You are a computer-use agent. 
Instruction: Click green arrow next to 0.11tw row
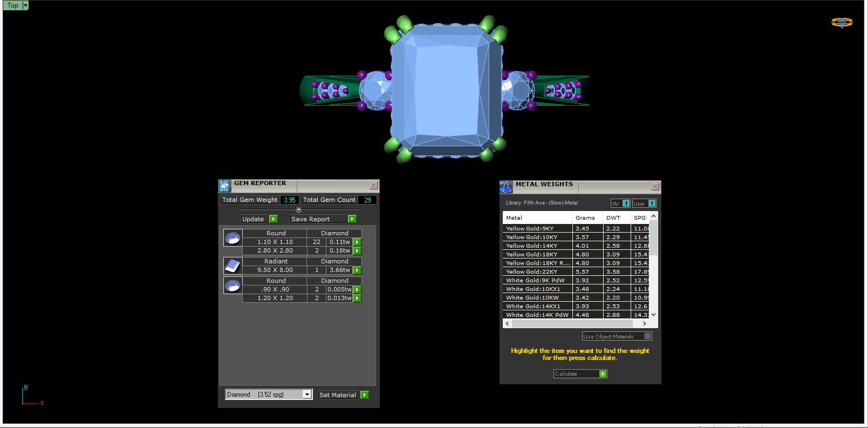[357, 242]
